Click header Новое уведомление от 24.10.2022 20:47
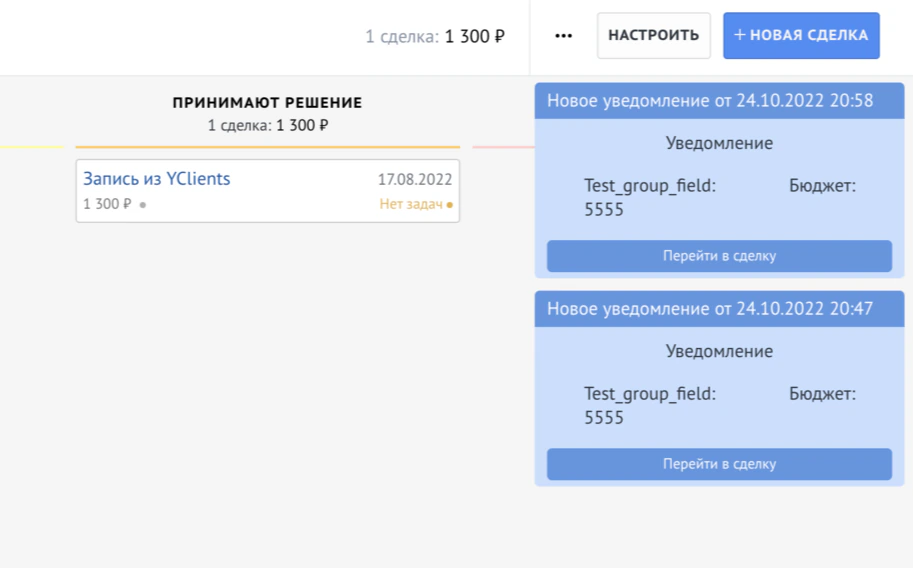Screen dimensions: 913x568 coord(719,309)
